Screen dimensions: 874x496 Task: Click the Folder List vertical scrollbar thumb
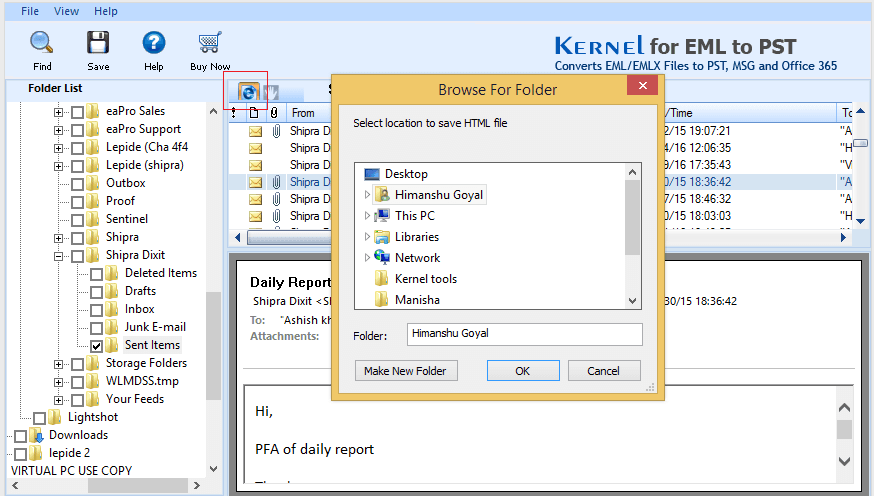click(213, 346)
